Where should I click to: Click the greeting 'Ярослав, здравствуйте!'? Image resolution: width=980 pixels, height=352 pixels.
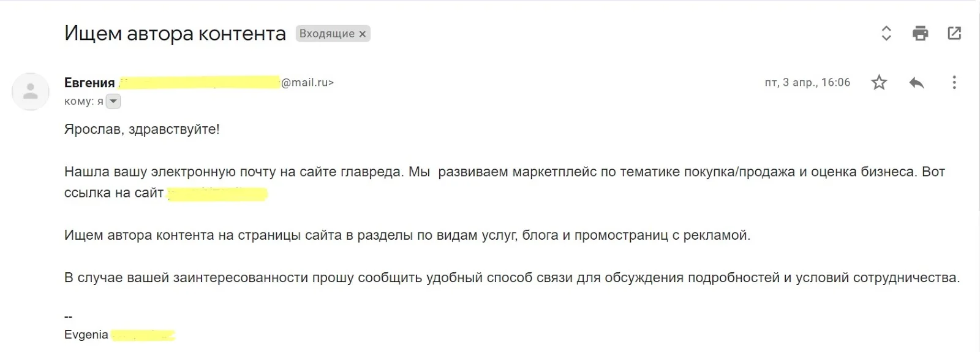[141, 129]
